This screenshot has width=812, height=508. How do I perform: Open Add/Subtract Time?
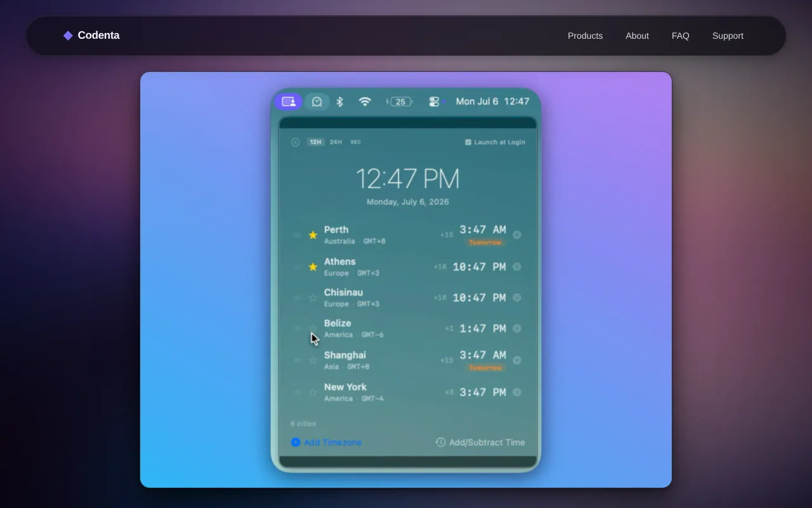tap(480, 443)
